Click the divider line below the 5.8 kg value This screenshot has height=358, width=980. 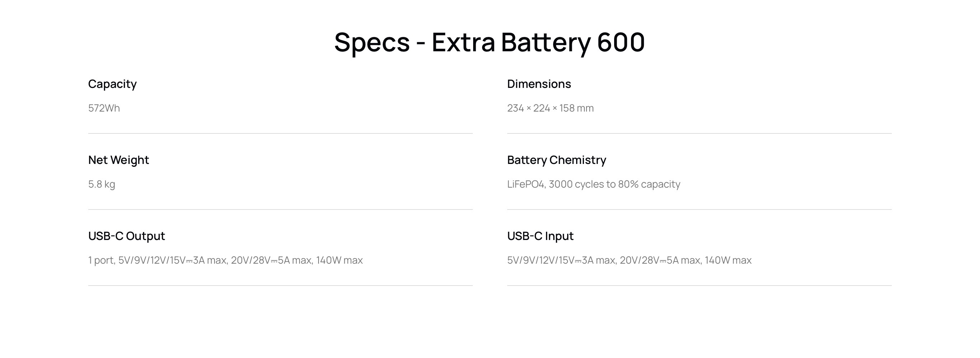[281, 209]
